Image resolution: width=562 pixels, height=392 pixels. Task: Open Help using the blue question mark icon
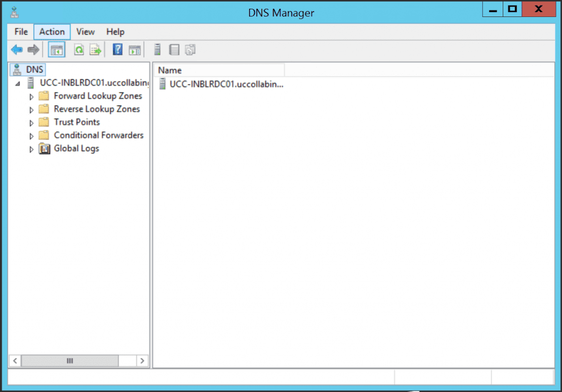(117, 49)
